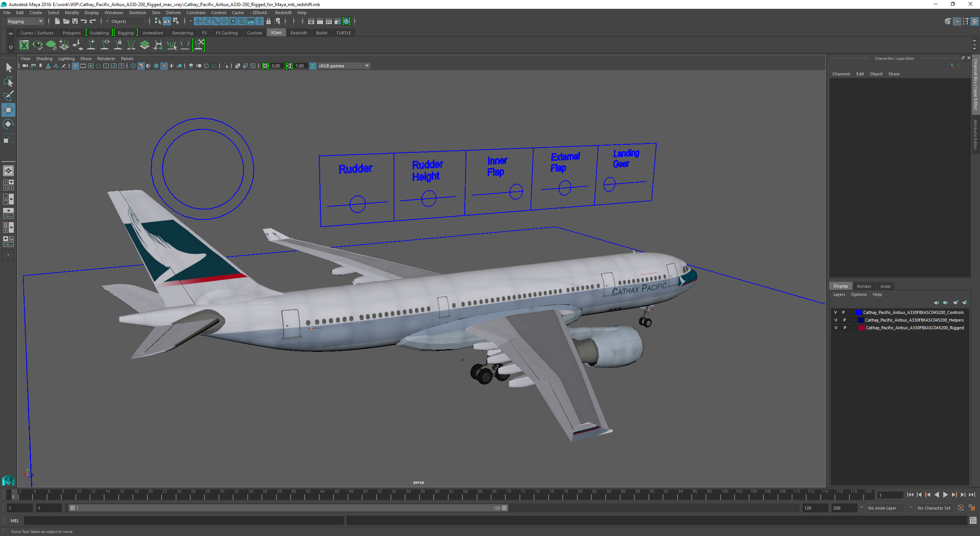Toggle playback P box of Helpers layer
Image resolution: width=980 pixels, height=536 pixels.
click(844, 320)
